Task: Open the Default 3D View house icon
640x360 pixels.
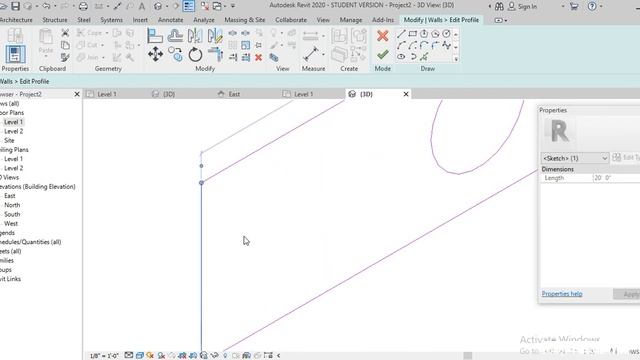Action: [x=158, y=6]
